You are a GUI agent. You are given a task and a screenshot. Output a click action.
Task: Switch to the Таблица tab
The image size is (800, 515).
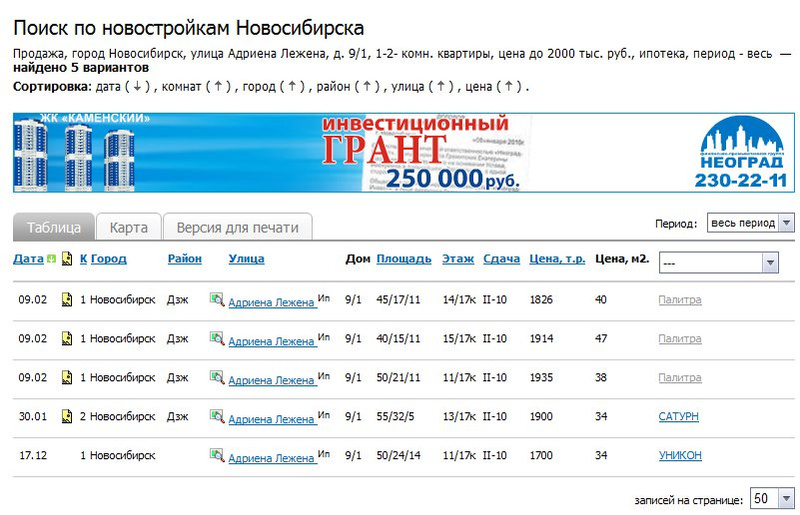click(x=54, y=227)
